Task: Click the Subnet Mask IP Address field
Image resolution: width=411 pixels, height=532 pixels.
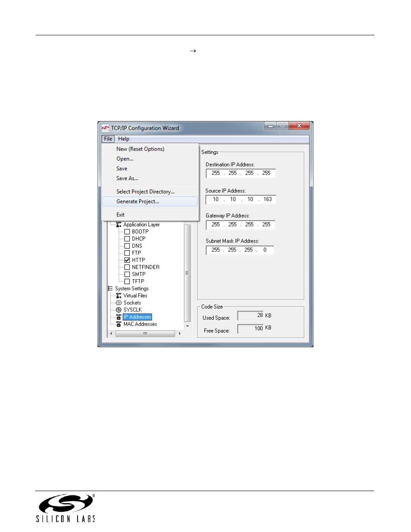Action: coord(240,250)
